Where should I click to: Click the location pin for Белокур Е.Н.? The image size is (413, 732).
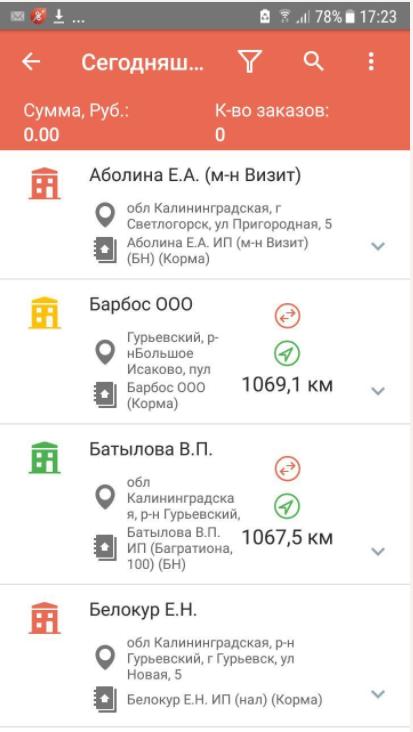105,658
